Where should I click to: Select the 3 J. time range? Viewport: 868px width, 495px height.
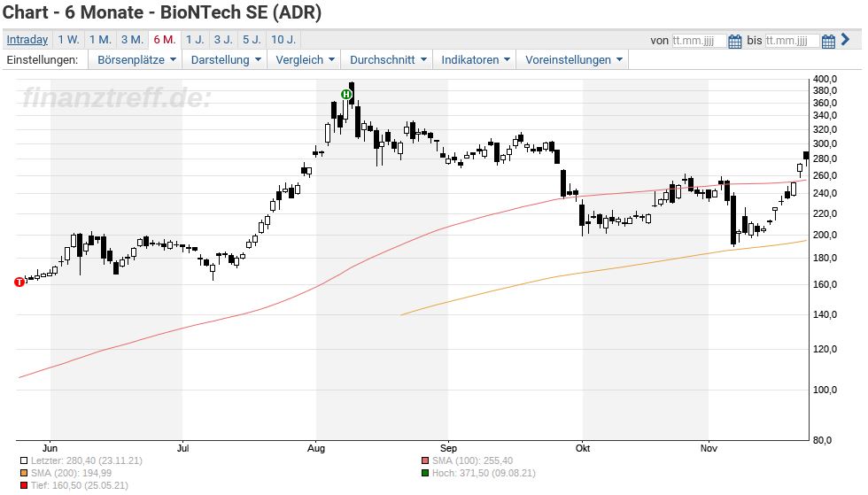point(223,40)
